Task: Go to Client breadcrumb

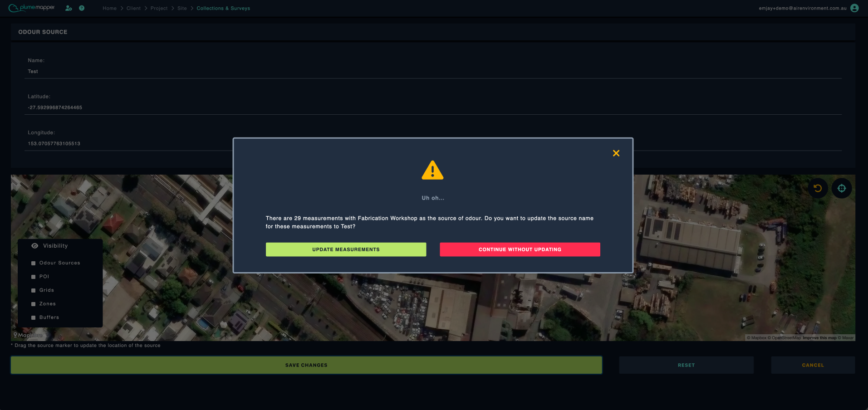Action: [133, 8]
